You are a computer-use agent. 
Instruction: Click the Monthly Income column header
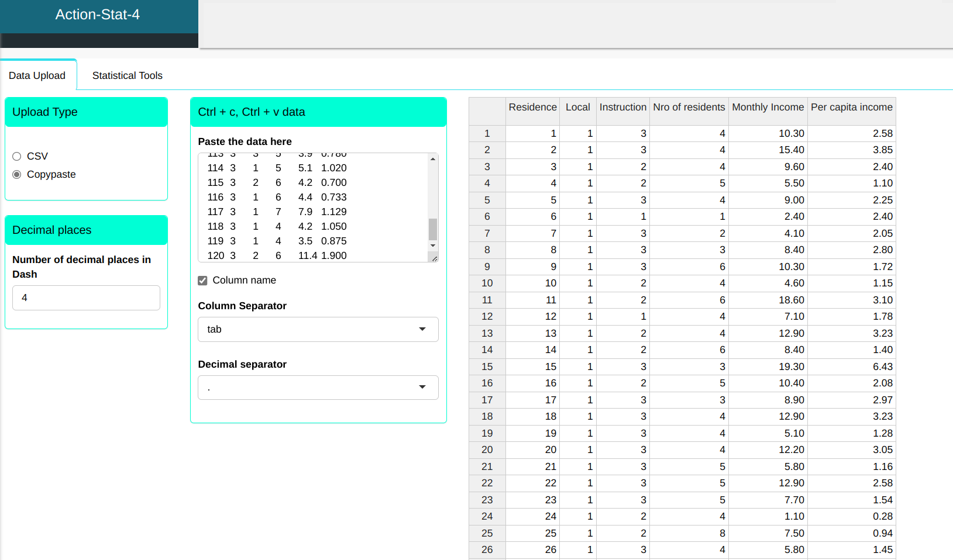tap(768, 107)
